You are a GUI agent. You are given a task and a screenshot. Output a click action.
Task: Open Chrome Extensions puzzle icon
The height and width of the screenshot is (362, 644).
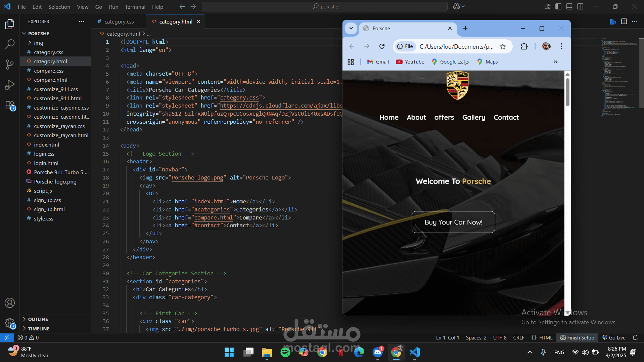[524, 46]
